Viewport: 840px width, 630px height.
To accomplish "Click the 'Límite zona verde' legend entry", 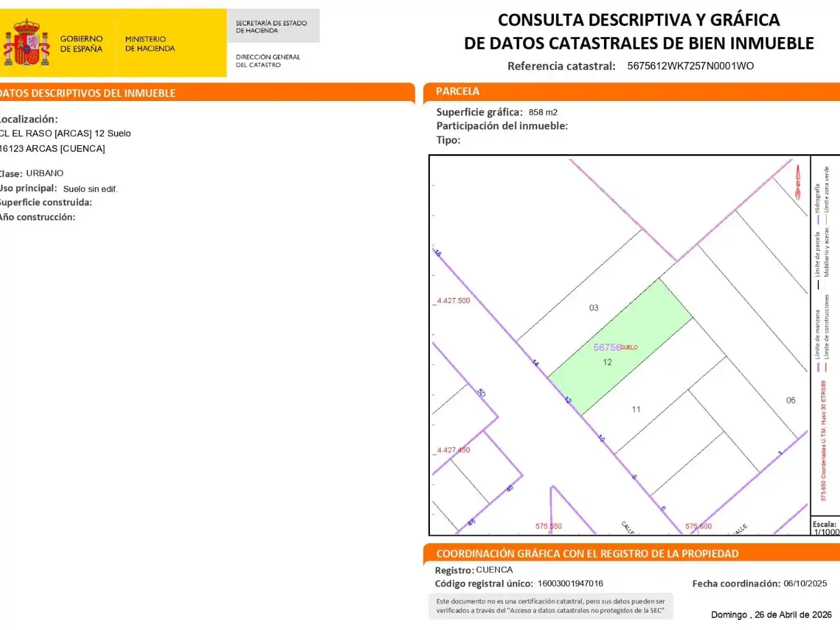I will click(826, 194).
